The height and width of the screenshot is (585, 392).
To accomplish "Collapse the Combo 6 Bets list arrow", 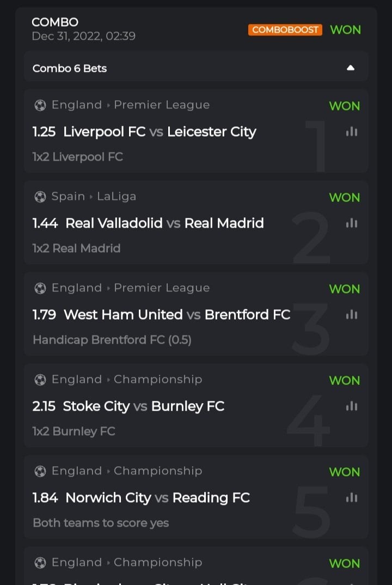I will pos(351,68).
